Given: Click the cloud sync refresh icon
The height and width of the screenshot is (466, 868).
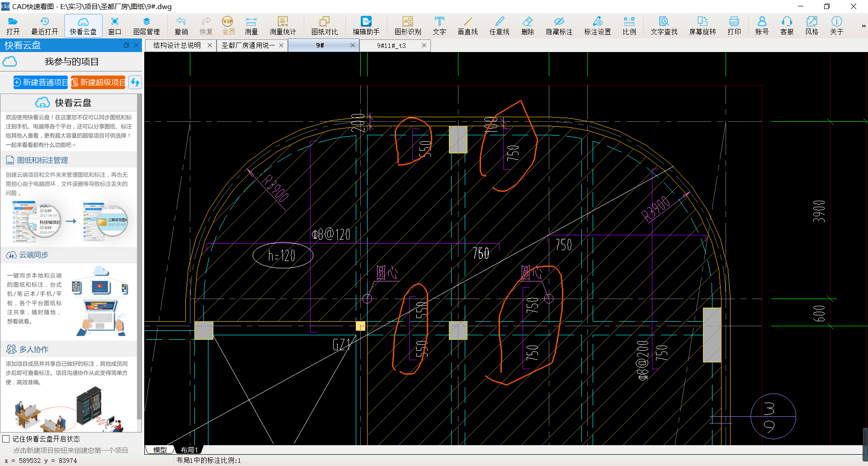Looking at the screenshot, I should 135,82.
